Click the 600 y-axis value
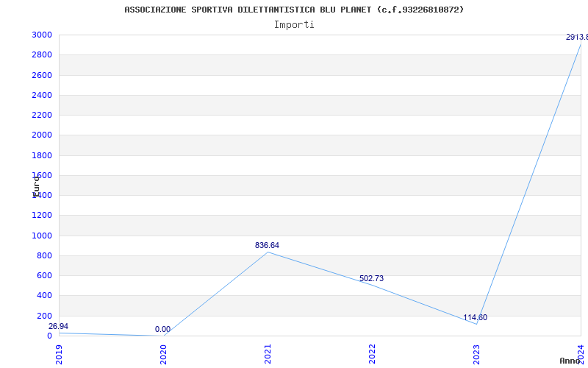Screen dimensions: 588x368 click(x=44, y=275)
